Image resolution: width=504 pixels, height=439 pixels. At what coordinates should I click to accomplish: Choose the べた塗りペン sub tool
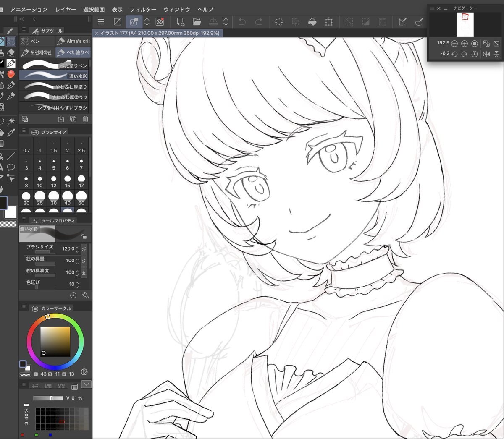[x=55, y=65]
